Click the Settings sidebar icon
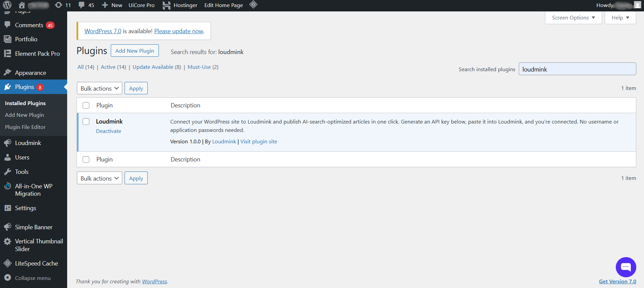Image resolution: width=644 pixels, height=288 pixels. [x=7, y=208]
